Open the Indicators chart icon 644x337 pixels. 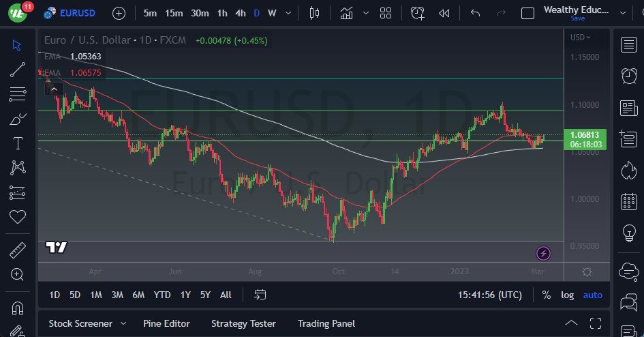pyautogui.click(x=347, y=13)
